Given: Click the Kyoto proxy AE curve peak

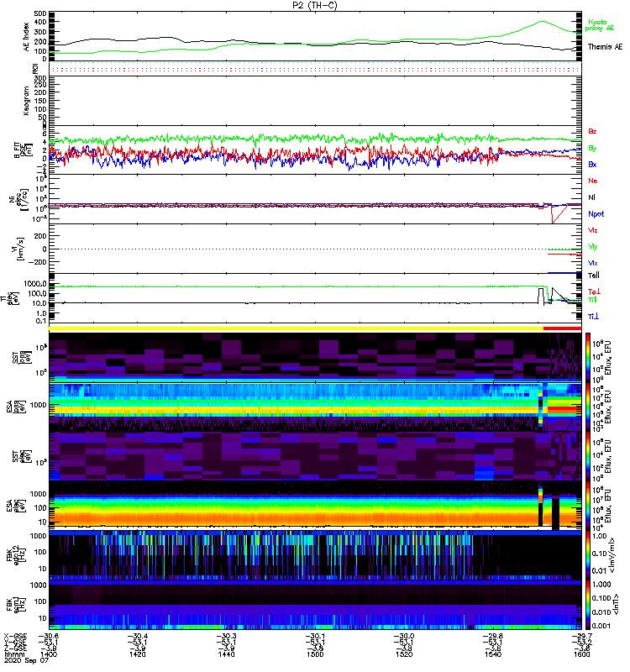Looking at the screenshot, I should point(542,21).
